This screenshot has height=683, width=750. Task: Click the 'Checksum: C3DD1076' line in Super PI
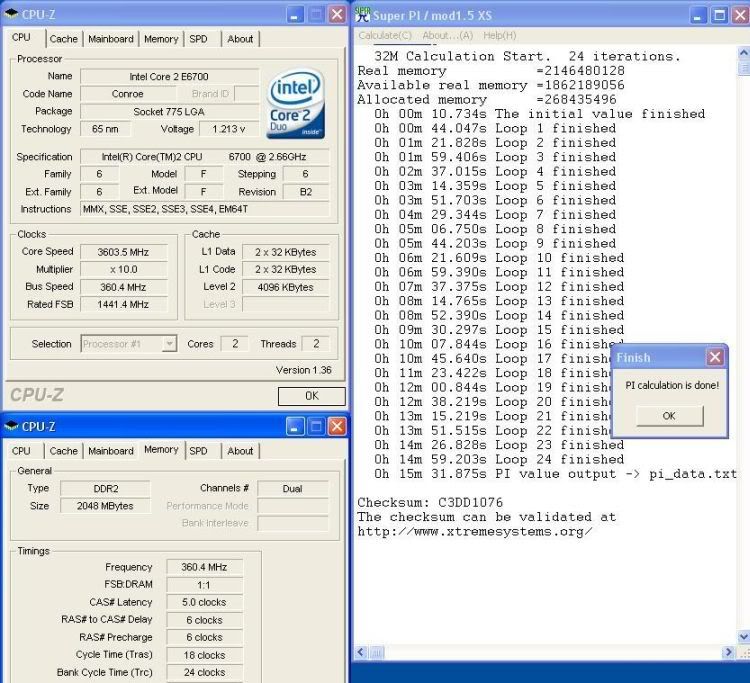click(x=430, y=503)
